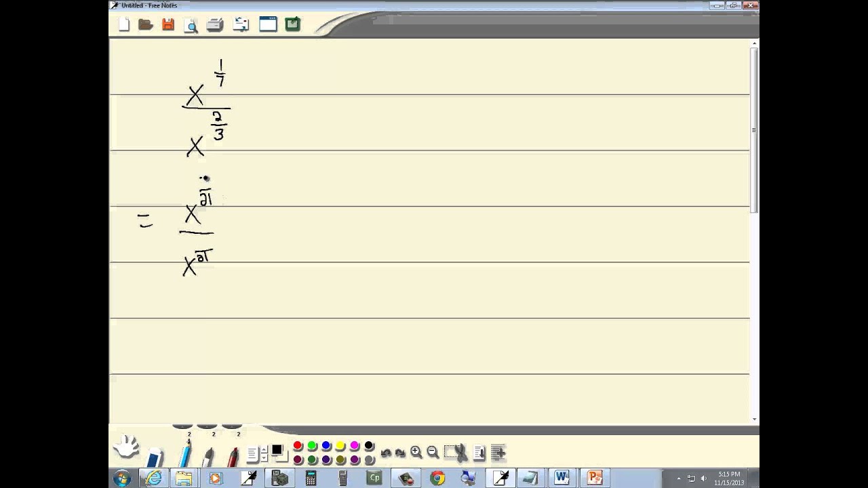Open the Windows Start menu
Screen dimensions: 868x488
pos(122,478)
